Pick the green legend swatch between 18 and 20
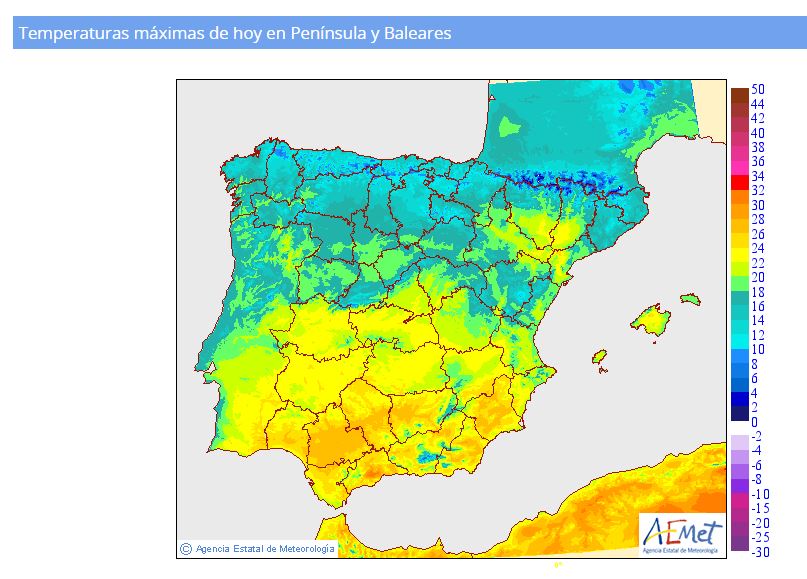The image size is (807, 579). coord(739,284)
